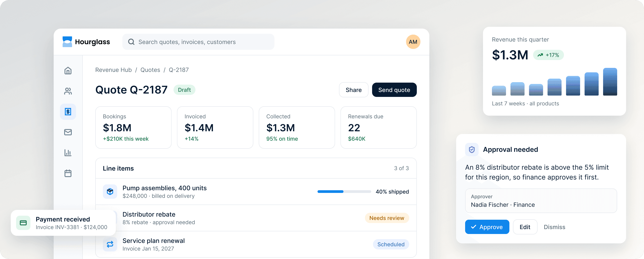
Task: Click the +17% trend badge
Action: pyautogui.click(x=548, y=55)
